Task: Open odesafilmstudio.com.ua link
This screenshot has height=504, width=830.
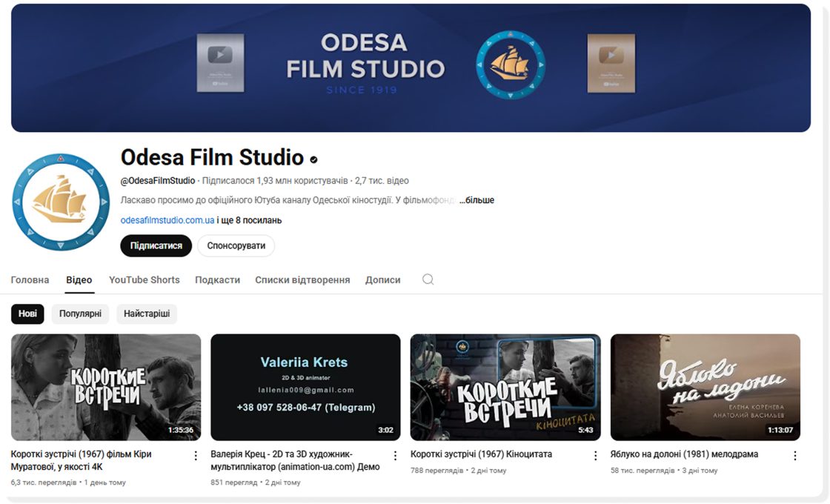Action: pyautogui.click(x=167, y=220)
